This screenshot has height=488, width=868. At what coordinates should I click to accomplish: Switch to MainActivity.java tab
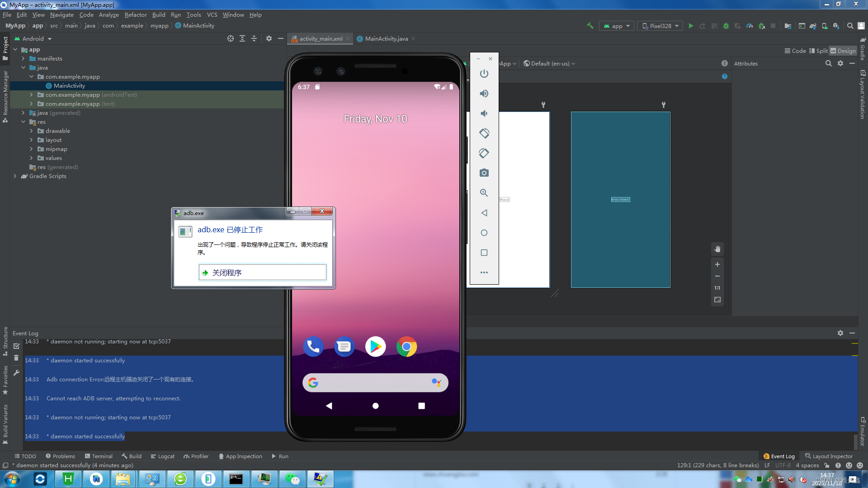tap(386, 38)
